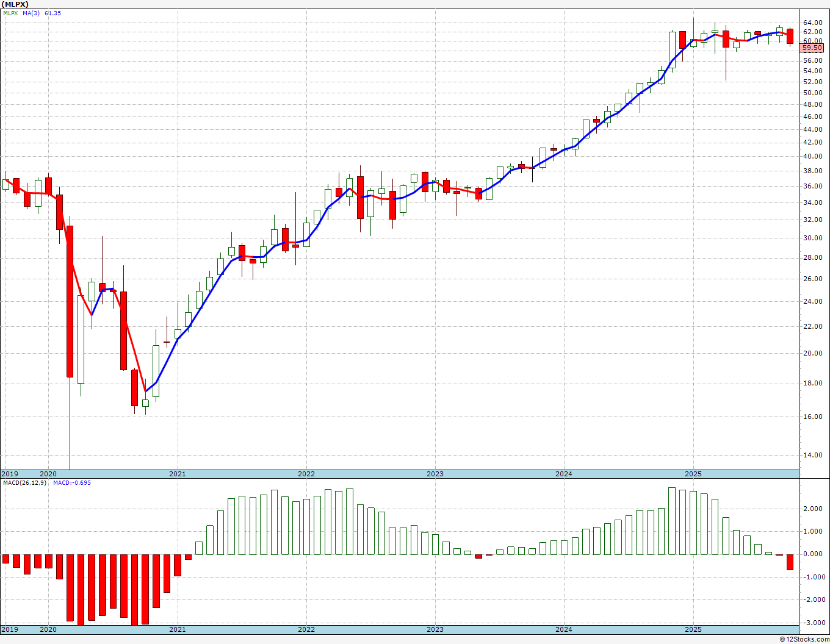Click the 62.00 price axis label
Viewport: 830px width, 644px height.
click(x=812, y=32)
